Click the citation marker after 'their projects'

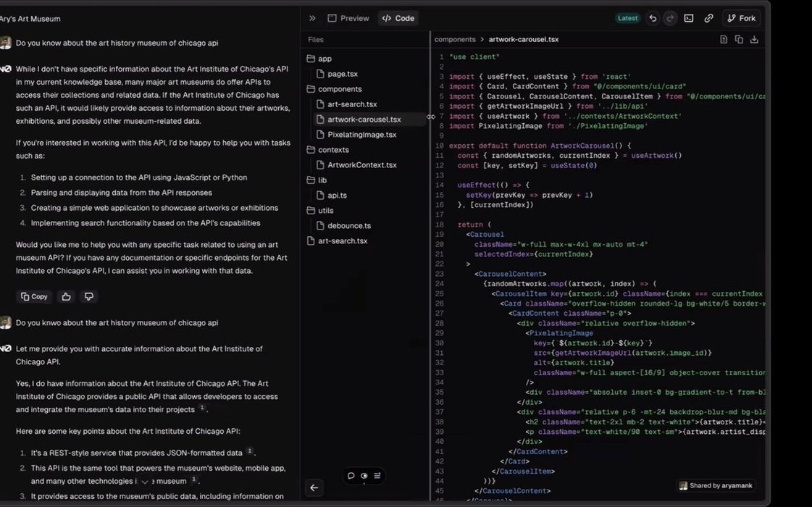[x=203, y=408]
